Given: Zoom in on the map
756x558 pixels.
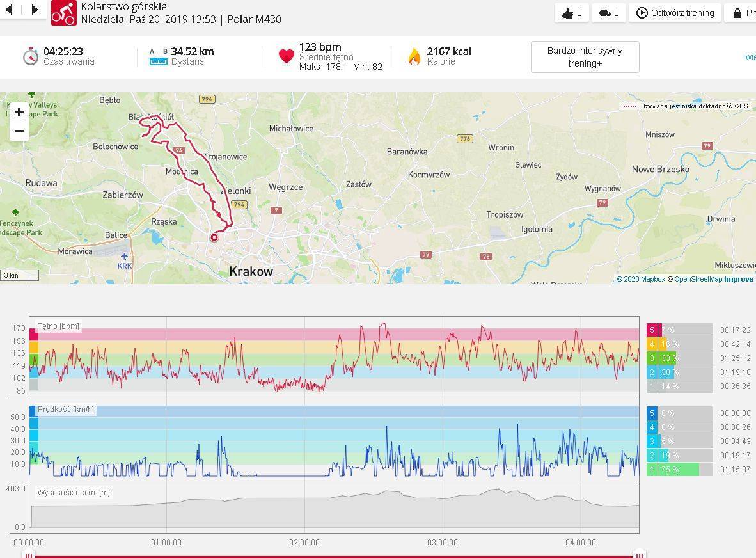Looking at the screenshot, I should (x=19, y=112).
